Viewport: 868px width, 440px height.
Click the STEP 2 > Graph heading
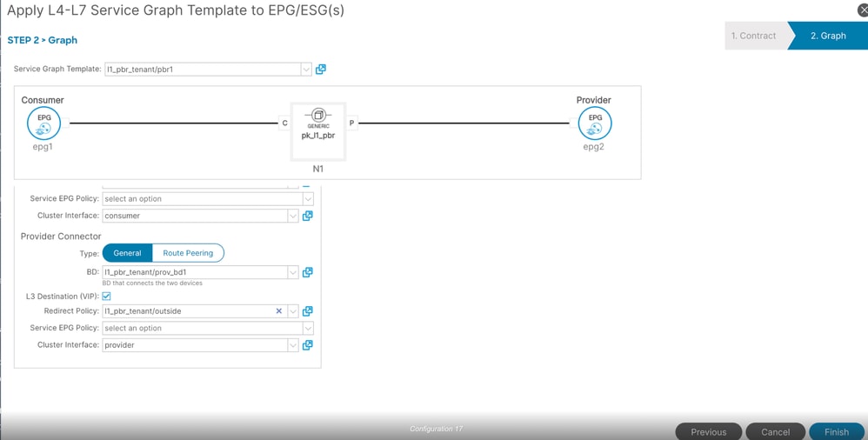click(x=42, y=40)
